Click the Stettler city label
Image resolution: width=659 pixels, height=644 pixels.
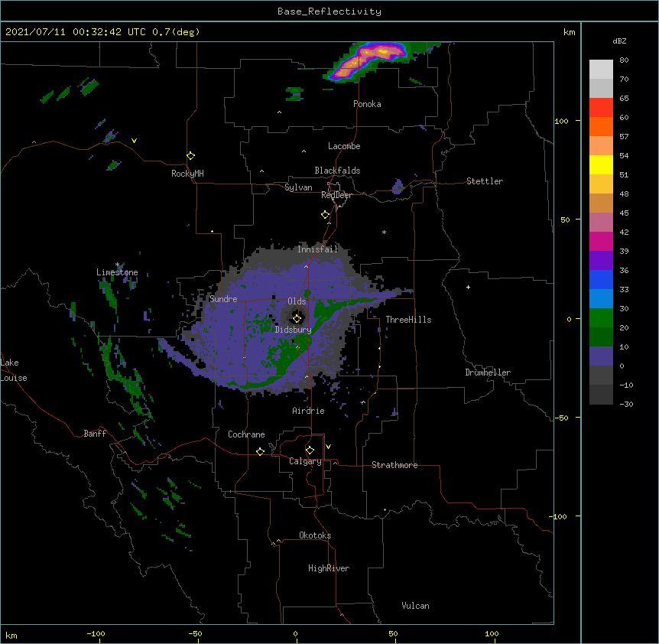[485, 181]
